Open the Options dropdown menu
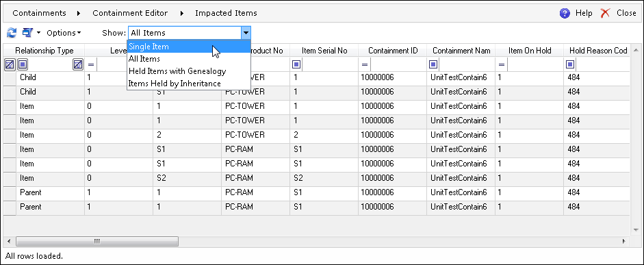Screen dimensions: 644x265 [64, 33]
